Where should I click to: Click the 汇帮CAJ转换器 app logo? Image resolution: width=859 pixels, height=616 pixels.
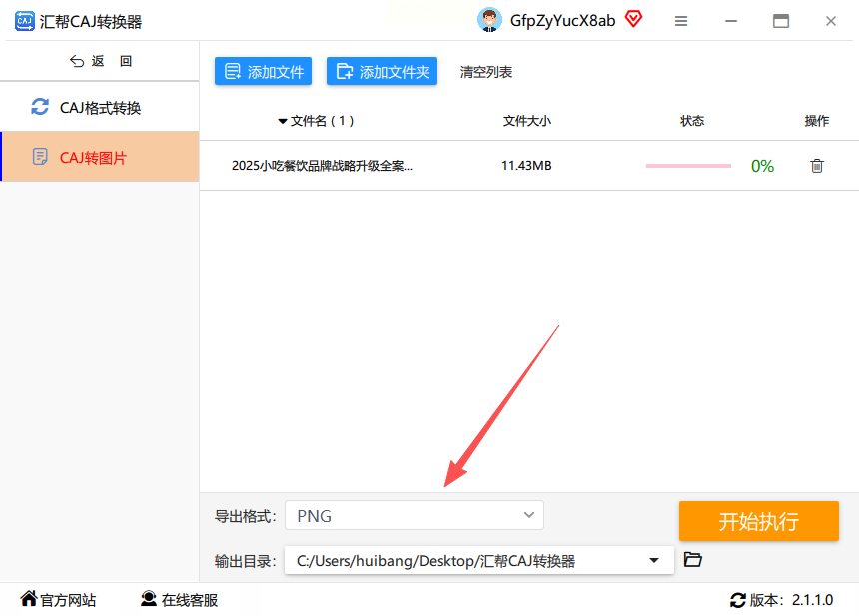click(x=25, y=21)
